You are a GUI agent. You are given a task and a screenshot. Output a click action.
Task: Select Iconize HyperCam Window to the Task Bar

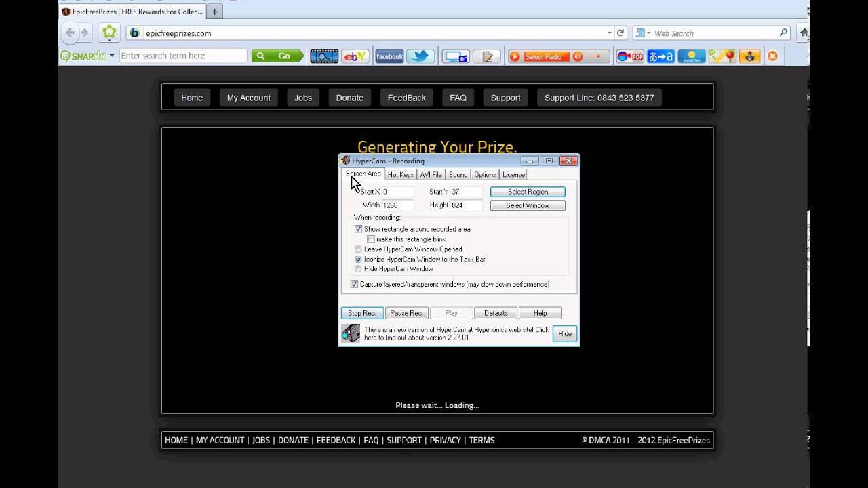(x=358, y=259)
